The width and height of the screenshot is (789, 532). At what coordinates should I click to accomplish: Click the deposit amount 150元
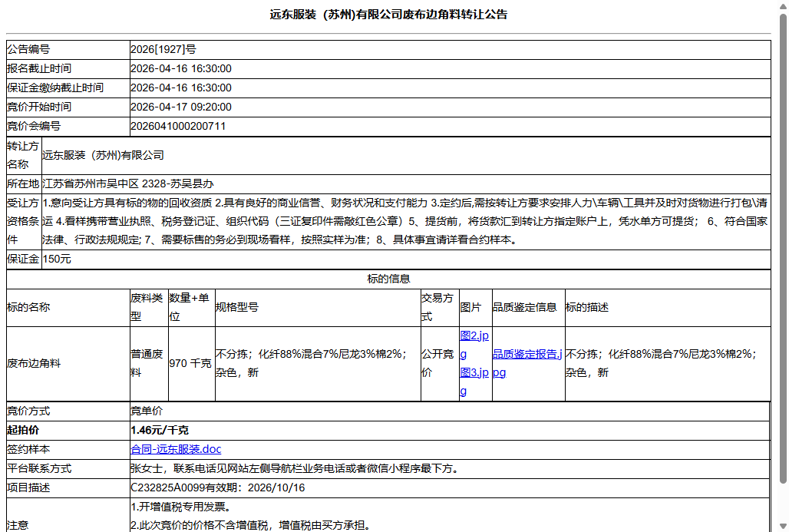(x=57, y=259)
